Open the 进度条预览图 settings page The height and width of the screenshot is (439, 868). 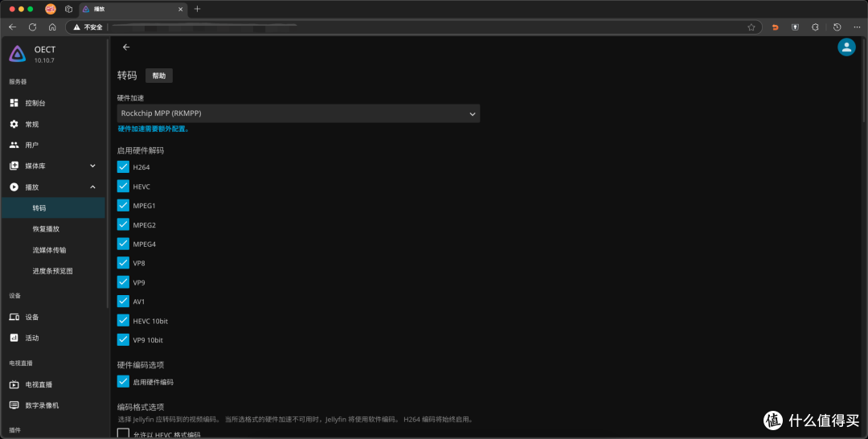click(x=54, y=271)
